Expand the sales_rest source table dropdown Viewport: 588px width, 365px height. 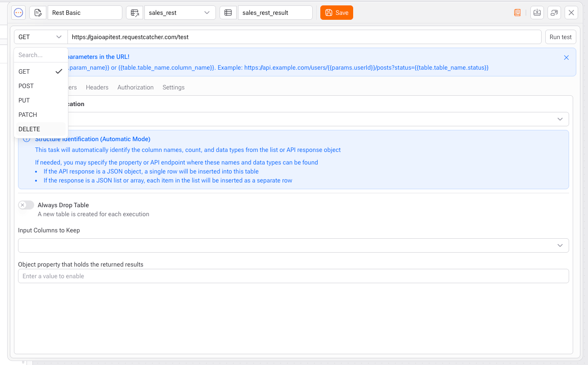click(180, 13)
